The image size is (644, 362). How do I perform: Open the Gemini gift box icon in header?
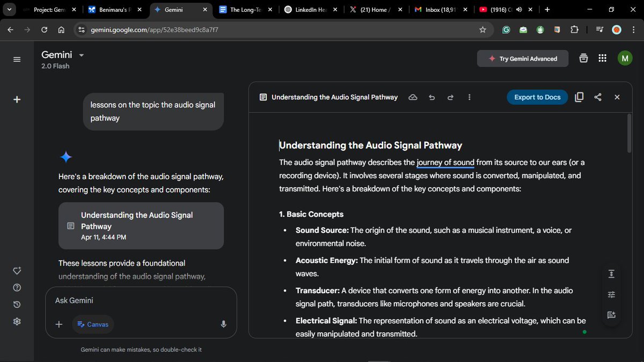583,58
